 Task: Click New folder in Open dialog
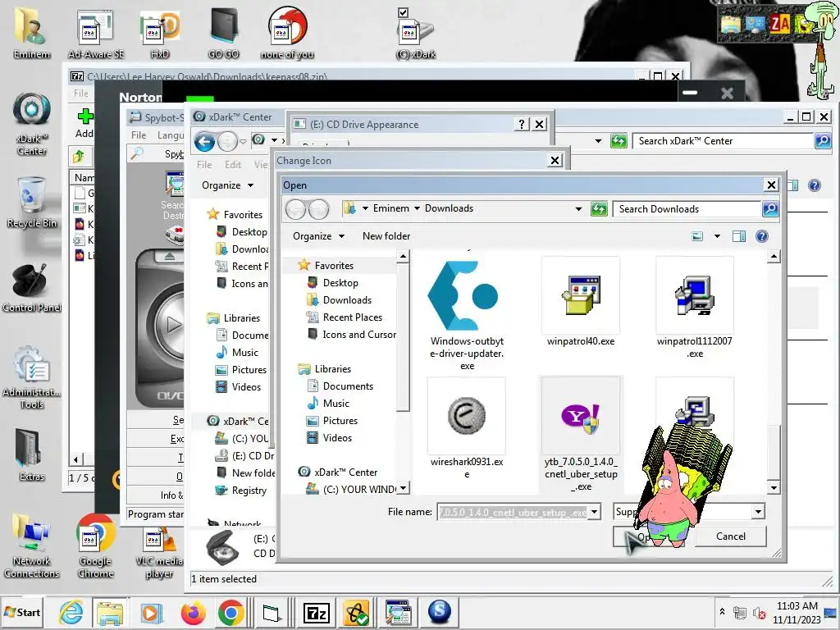pos(386,236)
